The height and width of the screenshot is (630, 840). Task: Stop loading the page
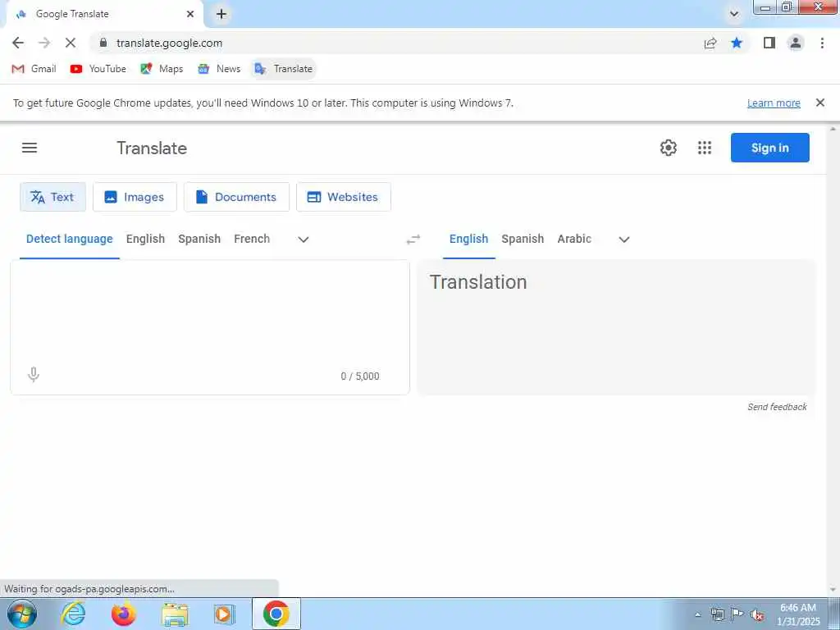pyautogui.click(x=71, y=43)
